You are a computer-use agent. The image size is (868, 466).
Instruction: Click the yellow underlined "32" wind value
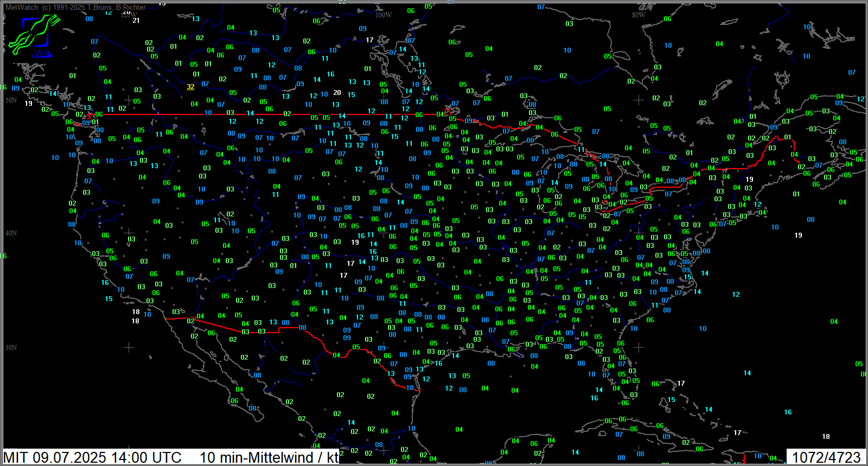tap(190, 87)
